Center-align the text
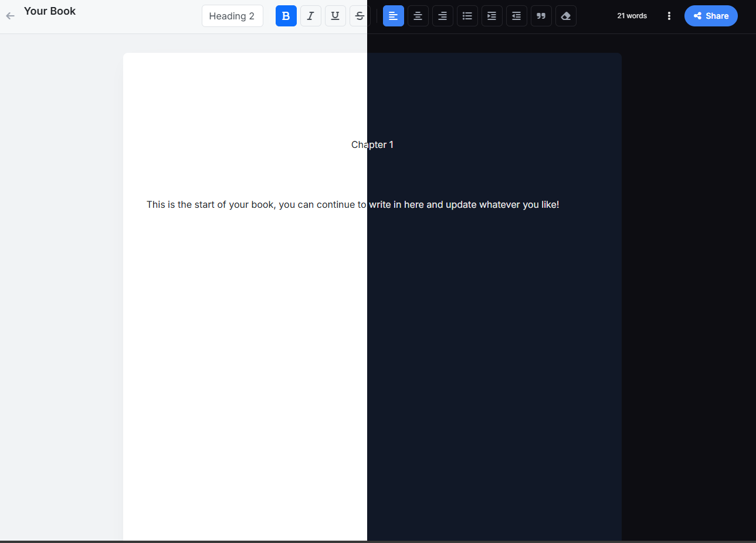Screen dimensions: 756x543 tap(418, 16)
